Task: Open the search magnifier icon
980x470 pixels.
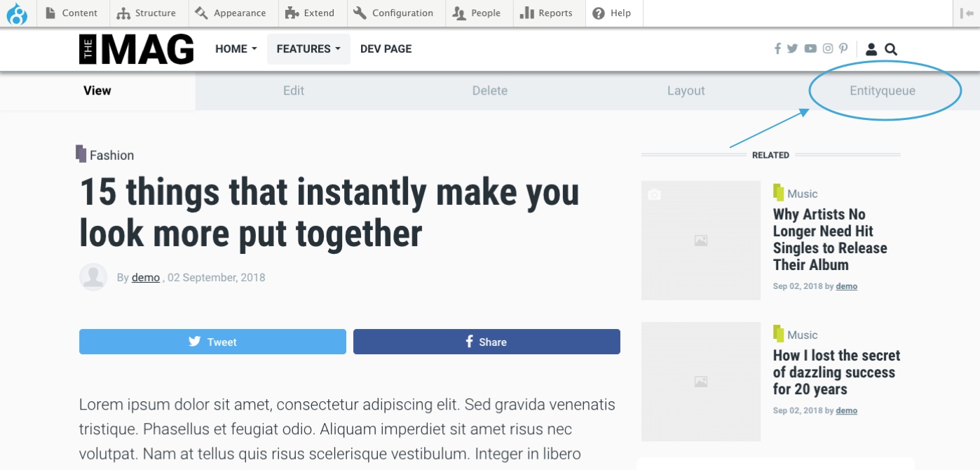Action: 891,49
